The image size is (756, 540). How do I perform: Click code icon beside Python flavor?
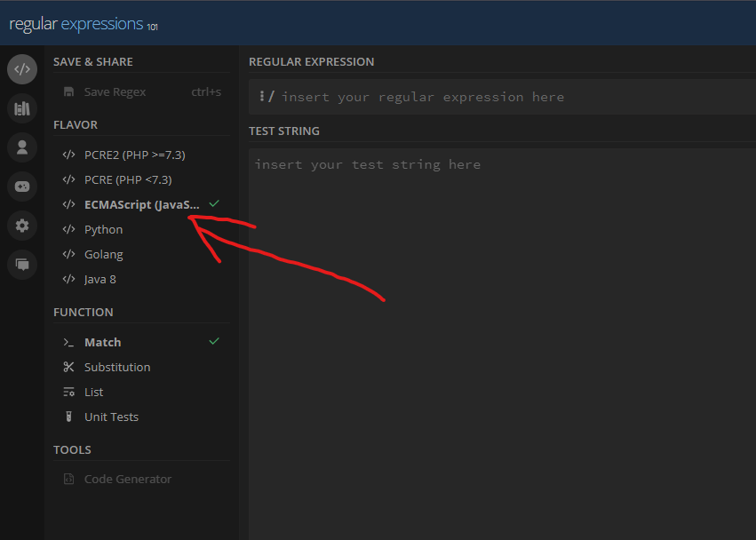(69, 229)
